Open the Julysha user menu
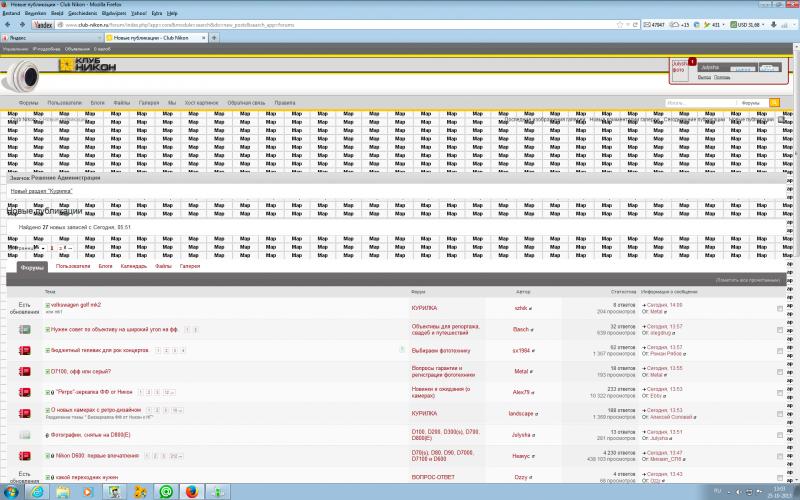This screenshot has height=500, width=800. tap(710, 67)
